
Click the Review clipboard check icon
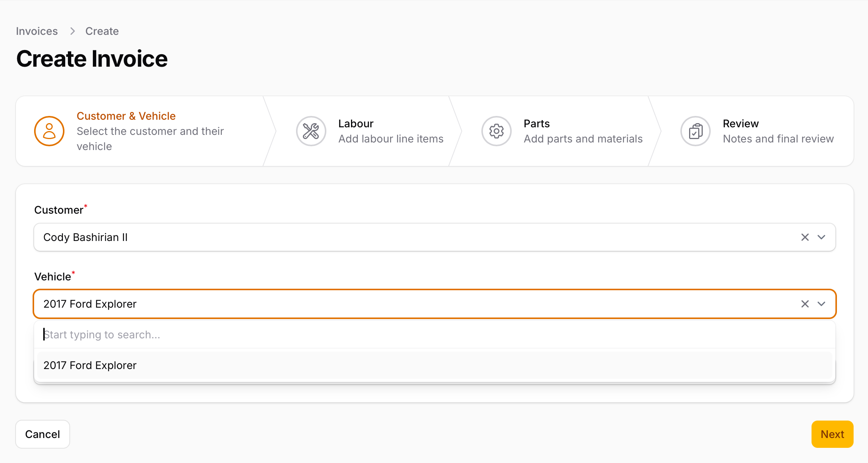(695, 131)
